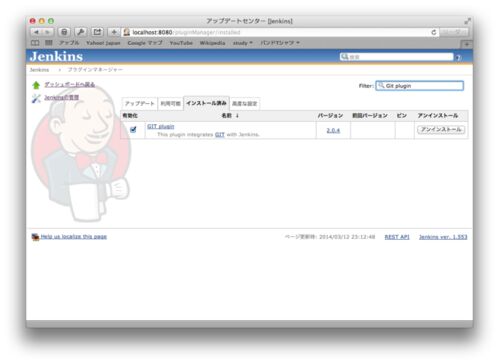Open the 高度な設定 tab

coord(245,103)
